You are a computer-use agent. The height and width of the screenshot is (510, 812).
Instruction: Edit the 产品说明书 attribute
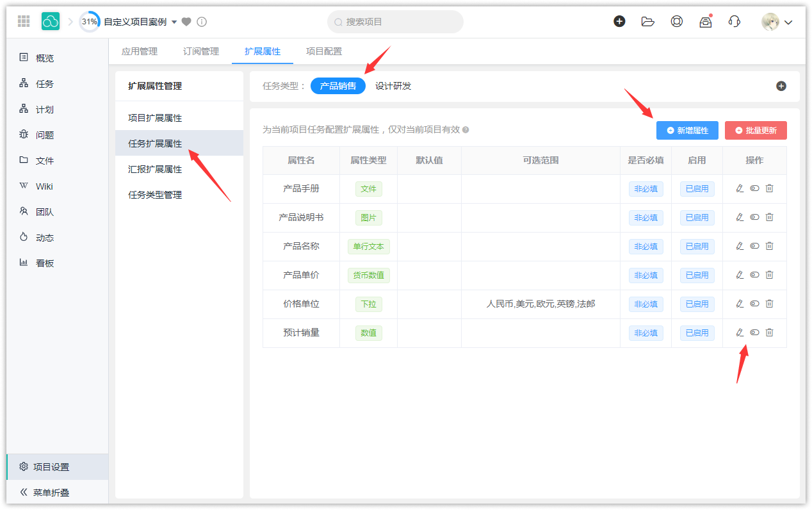point(740,217)
